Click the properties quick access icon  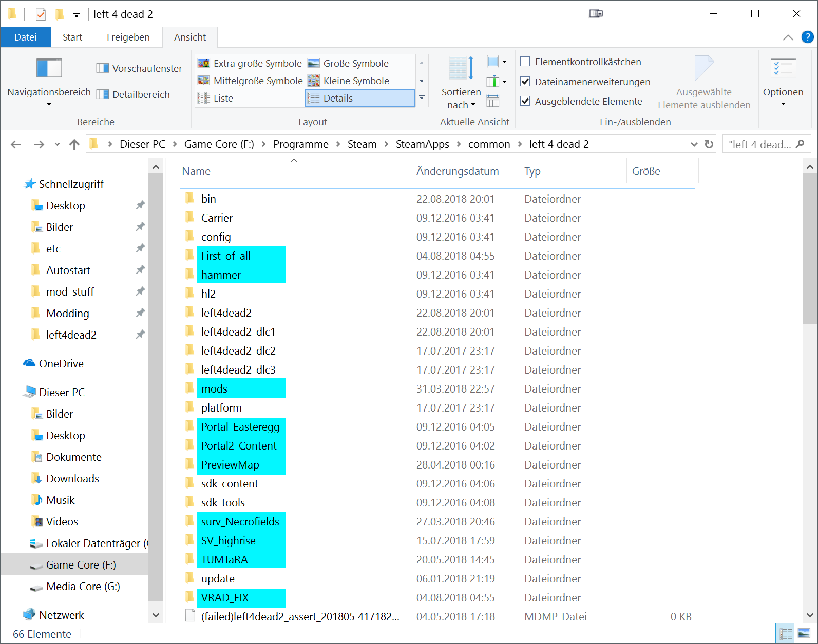click(x=41, y=14)
